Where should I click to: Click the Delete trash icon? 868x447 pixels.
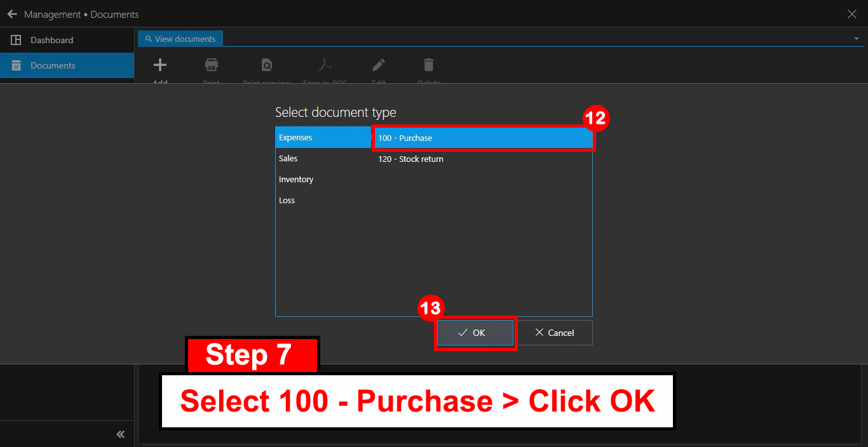pyautogui.click(x=429, y=65)
